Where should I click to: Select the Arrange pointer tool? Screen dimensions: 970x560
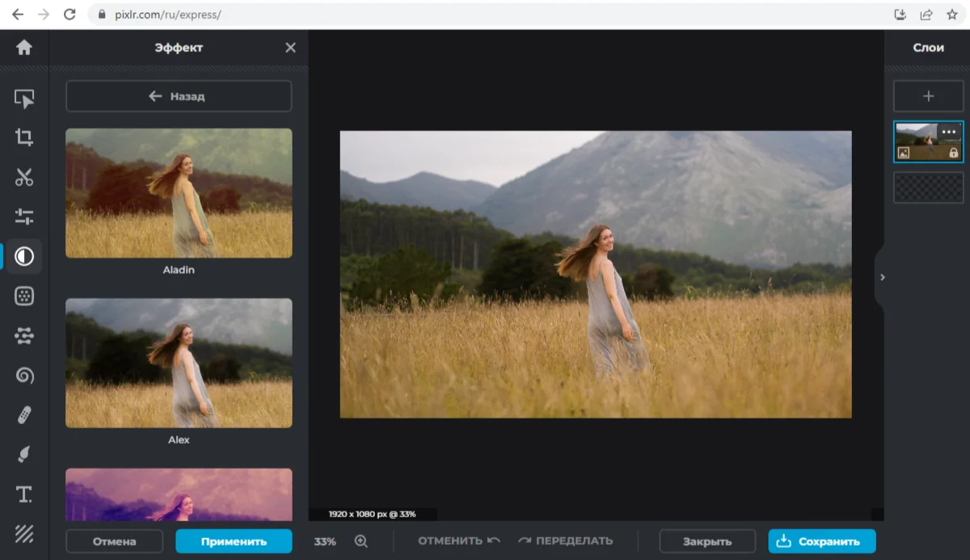pos(24,99)
